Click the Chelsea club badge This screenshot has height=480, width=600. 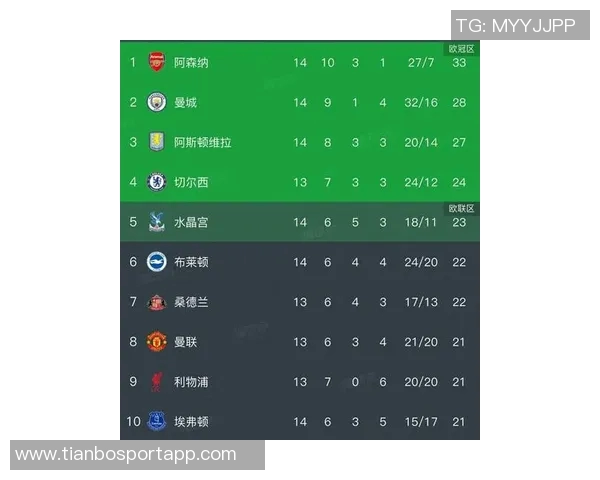point(156,182)
